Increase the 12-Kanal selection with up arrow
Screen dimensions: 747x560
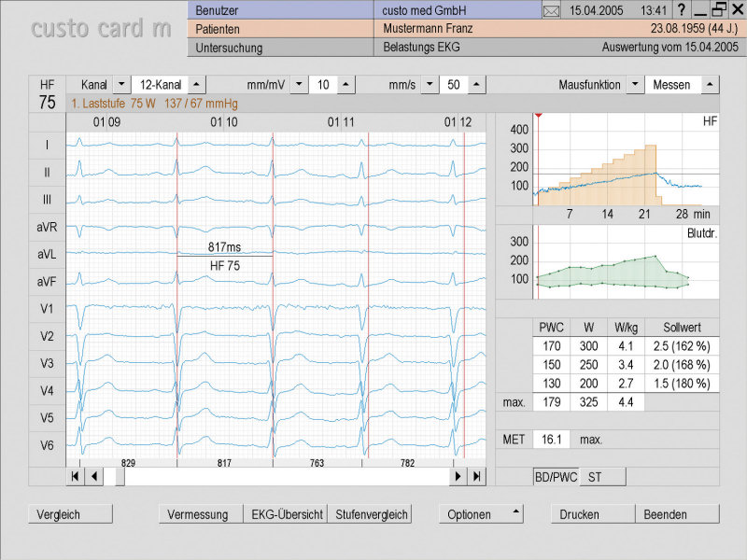pos(196,85)
